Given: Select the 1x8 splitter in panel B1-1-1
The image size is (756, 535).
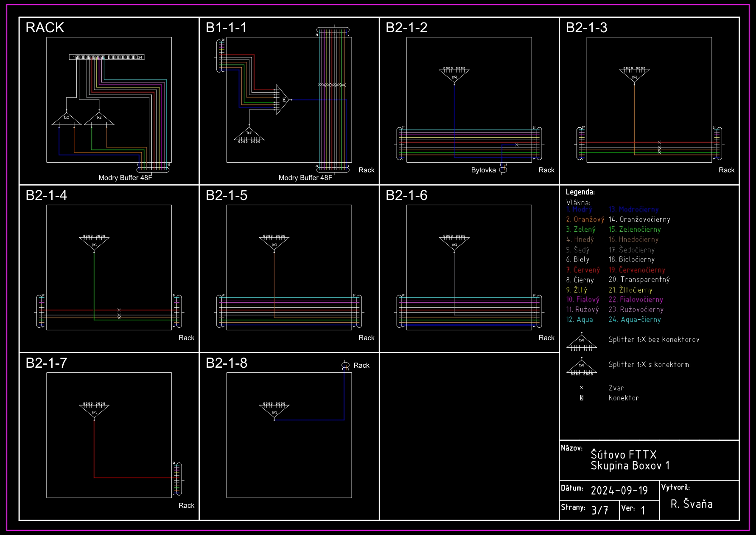Looking at the screenshot, I should click(249, 134).
